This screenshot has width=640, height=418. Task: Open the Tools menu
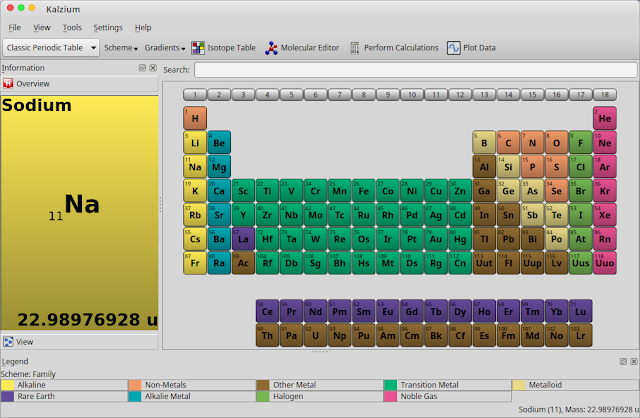(72, 27)
